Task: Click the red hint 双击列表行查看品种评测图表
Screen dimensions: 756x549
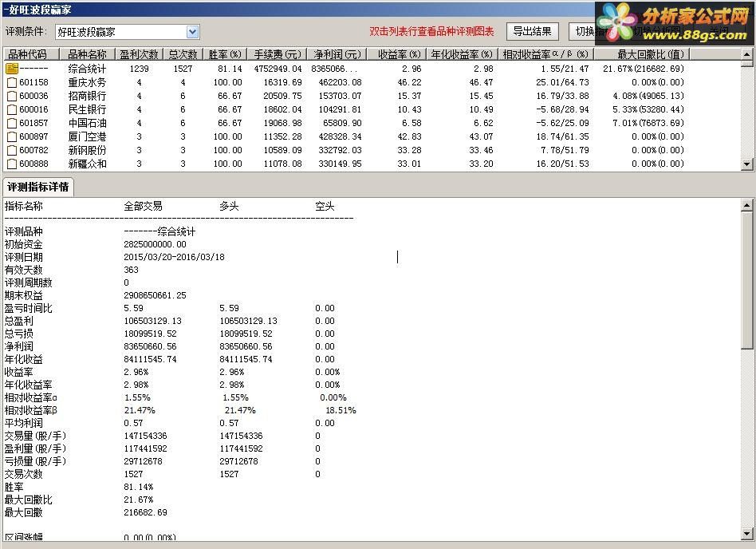Action: pyautogui.click(x=431, y=32)
